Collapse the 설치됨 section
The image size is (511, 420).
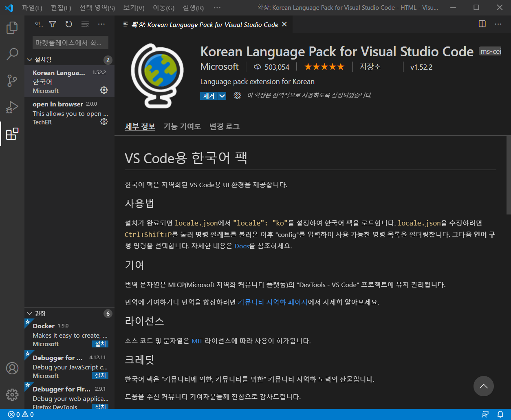[x=69, y=60]
